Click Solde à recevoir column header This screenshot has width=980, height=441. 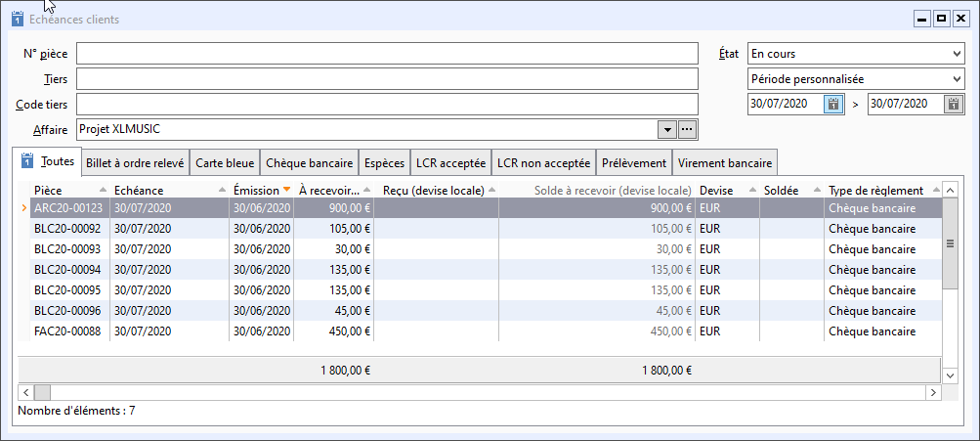pos(597,190)
